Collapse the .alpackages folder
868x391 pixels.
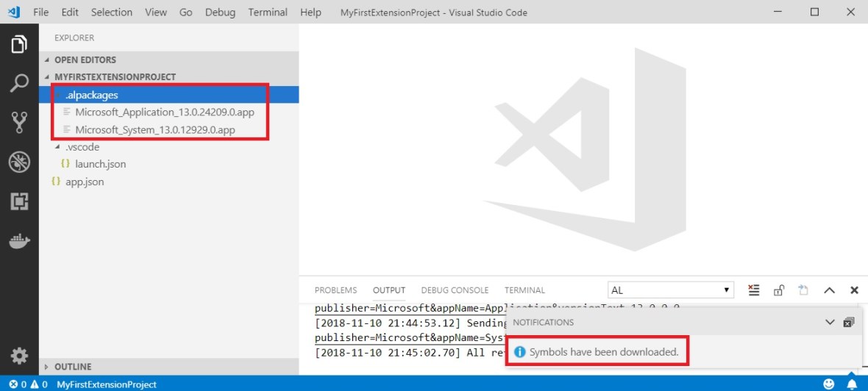[x=91, y=95]
